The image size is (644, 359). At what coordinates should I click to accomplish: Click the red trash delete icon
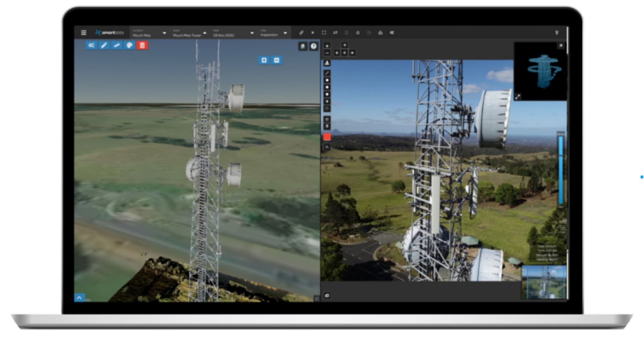coord(143,45)
